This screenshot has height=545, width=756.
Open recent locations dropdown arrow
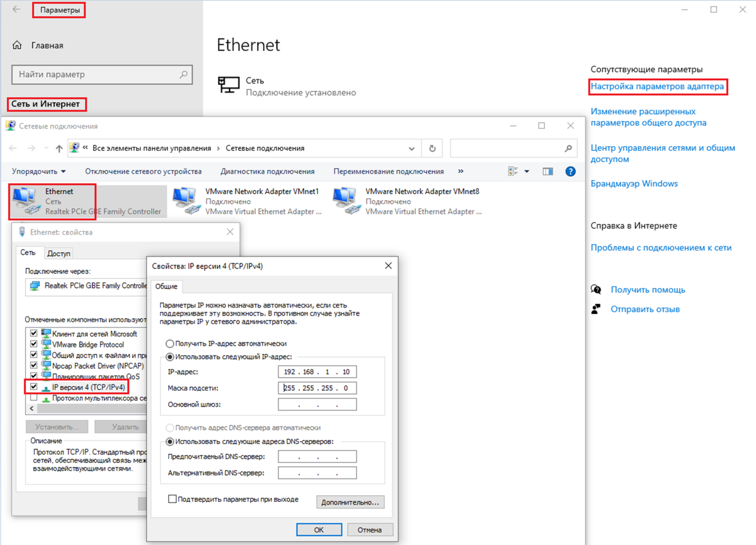46,148
